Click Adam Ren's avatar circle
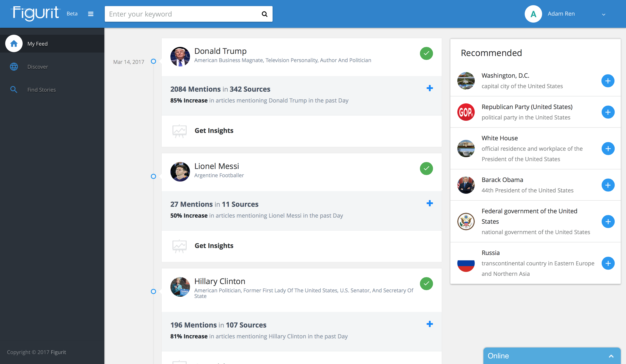This screenshot has height=364, width=626. pos(533,14)
